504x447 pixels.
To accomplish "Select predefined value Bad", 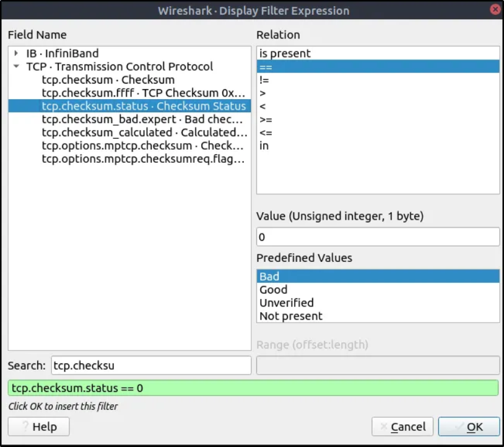I will (378, 276).
